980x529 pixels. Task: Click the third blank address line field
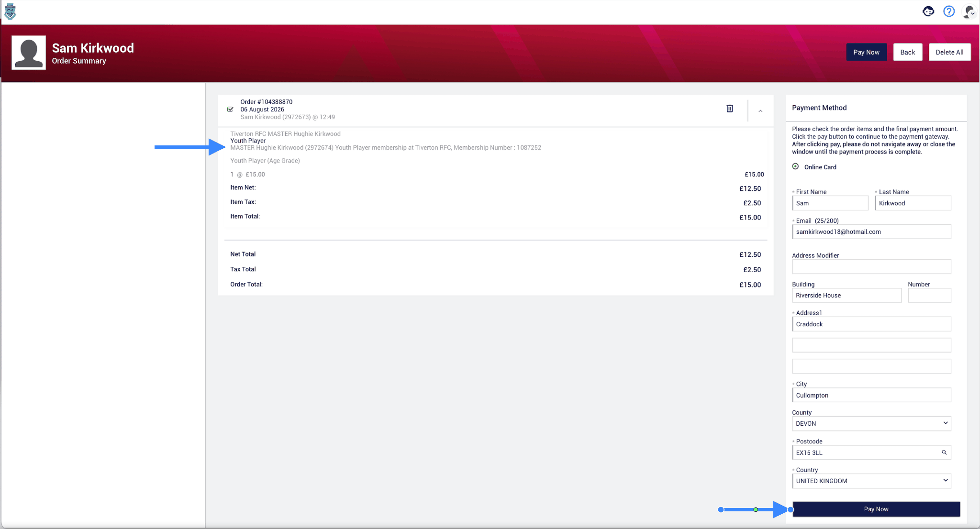871,366
